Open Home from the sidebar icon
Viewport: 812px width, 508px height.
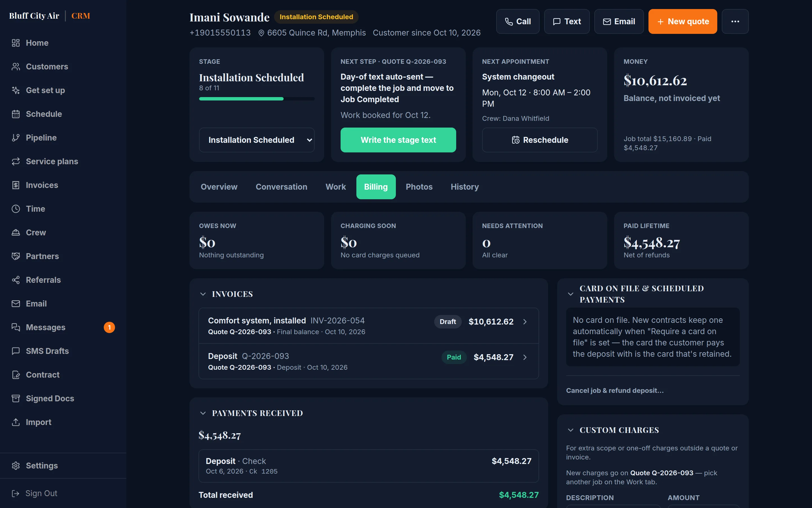pos(16,43)
